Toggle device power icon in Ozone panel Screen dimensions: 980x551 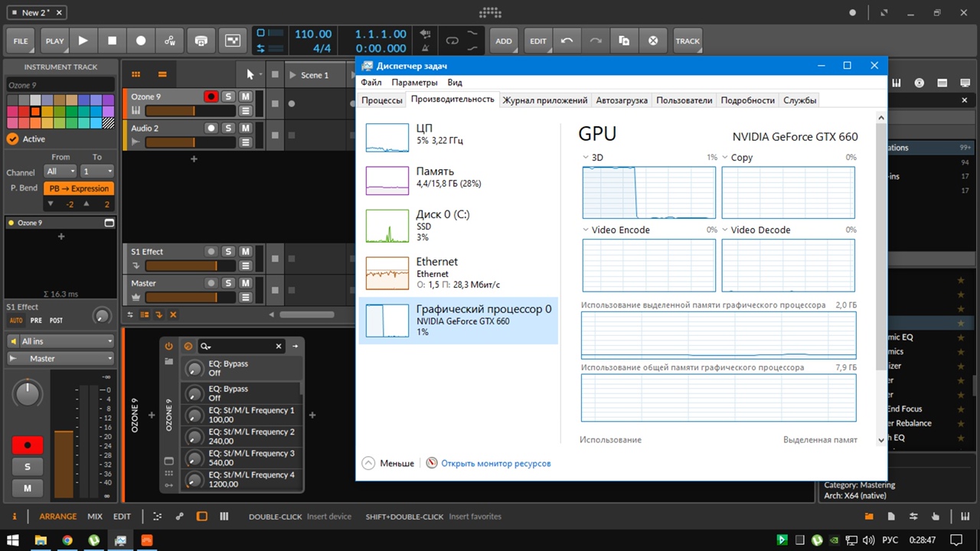point(169,346)
